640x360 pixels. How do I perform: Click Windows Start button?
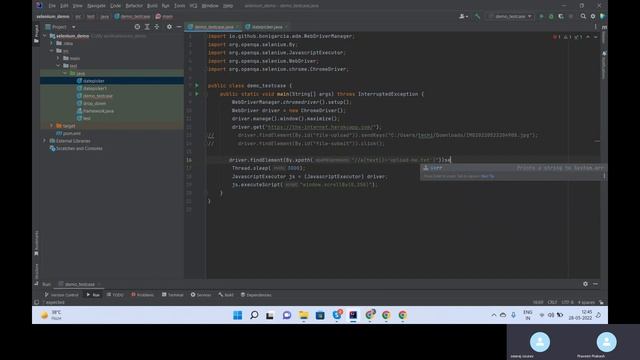pyautogui.click(x=238, y=315)
